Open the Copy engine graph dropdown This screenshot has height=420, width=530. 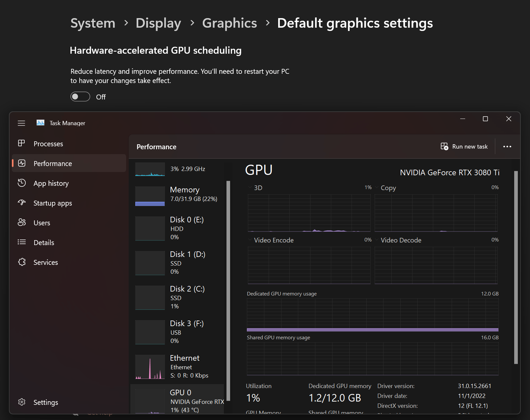click(377, 188)
